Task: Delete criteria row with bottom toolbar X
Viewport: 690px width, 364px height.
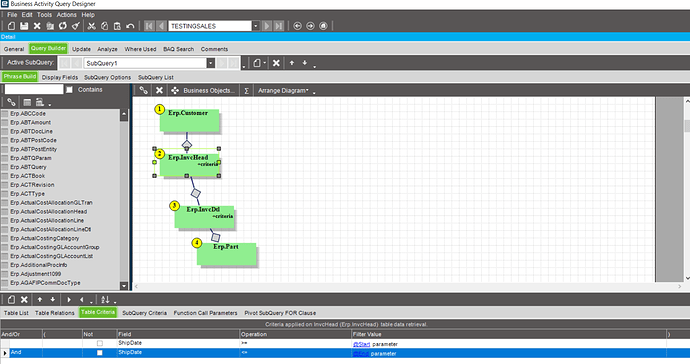Action: pos(24,299)
